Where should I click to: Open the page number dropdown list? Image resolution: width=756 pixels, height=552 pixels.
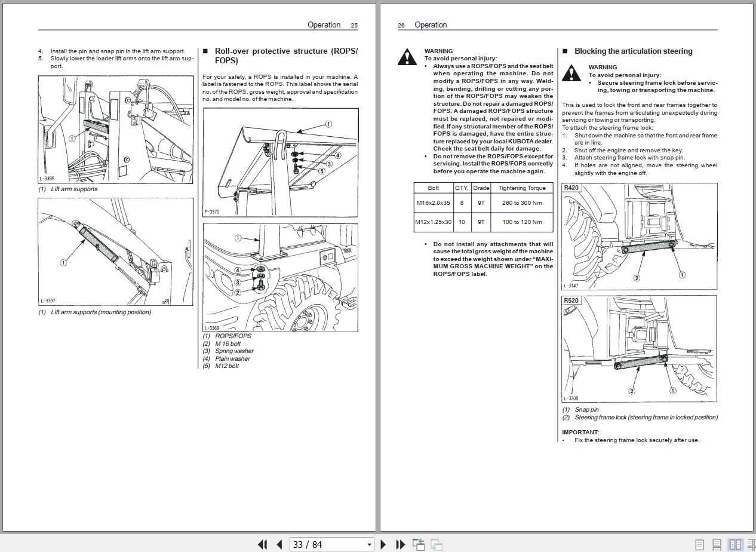(370, 544)
